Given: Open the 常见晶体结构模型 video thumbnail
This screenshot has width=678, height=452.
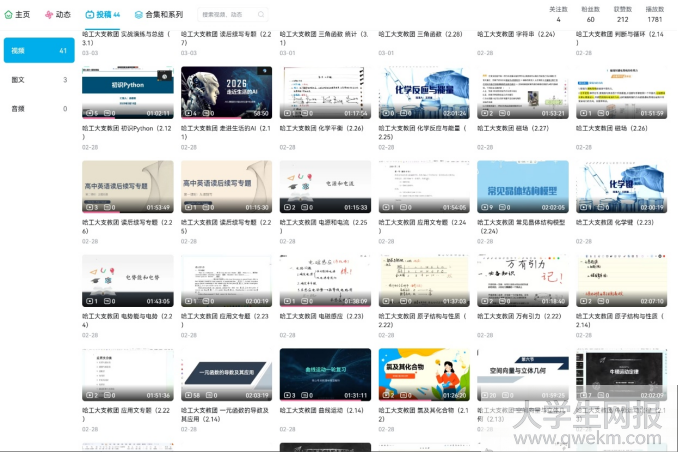Looking at the screenshot, I should tap(523, 187).
